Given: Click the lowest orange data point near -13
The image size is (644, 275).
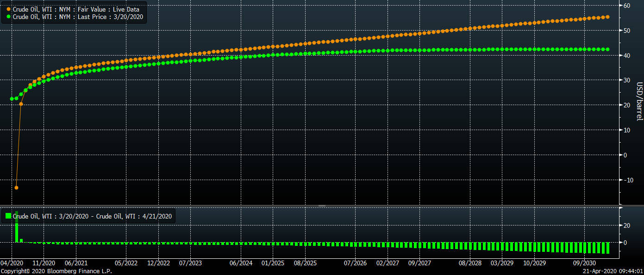Looking at the screenshot, I should point(17,187).
